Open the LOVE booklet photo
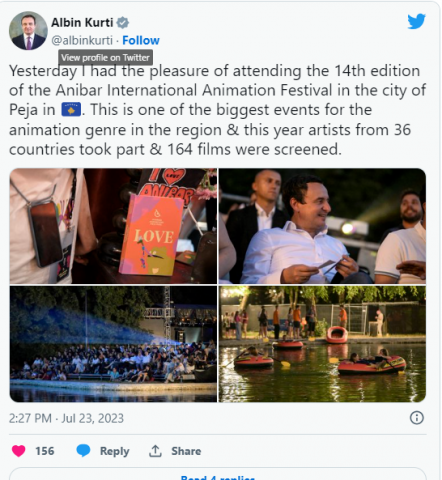 [113, 226]
